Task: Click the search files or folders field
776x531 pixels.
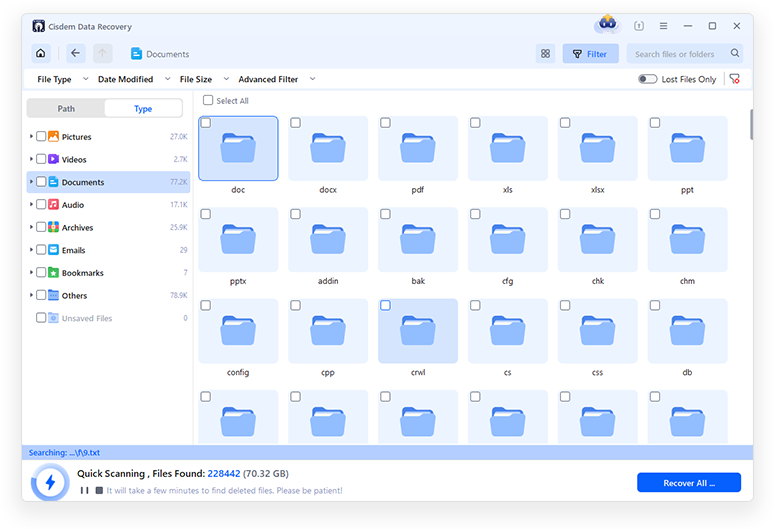Action: tap(684, 53)
